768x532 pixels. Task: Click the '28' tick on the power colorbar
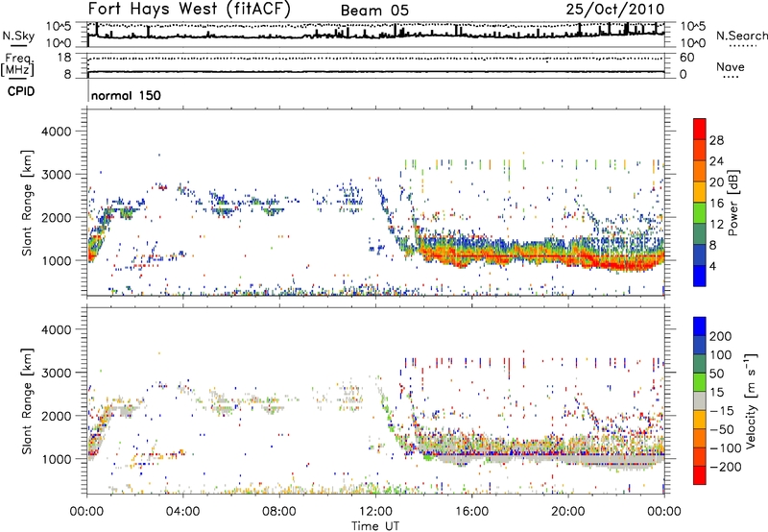click(716, 140)
